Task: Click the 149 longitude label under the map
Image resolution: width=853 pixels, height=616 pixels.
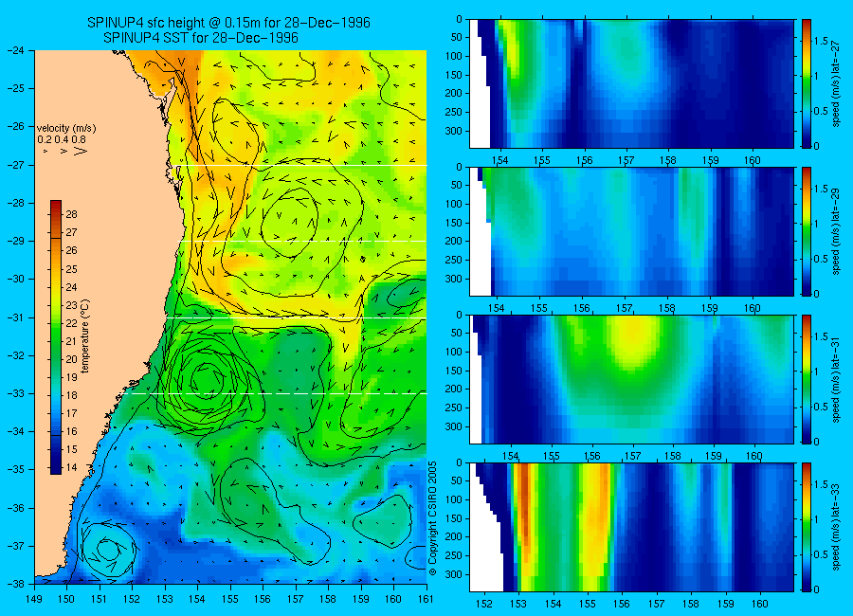Action: (34, 599)
